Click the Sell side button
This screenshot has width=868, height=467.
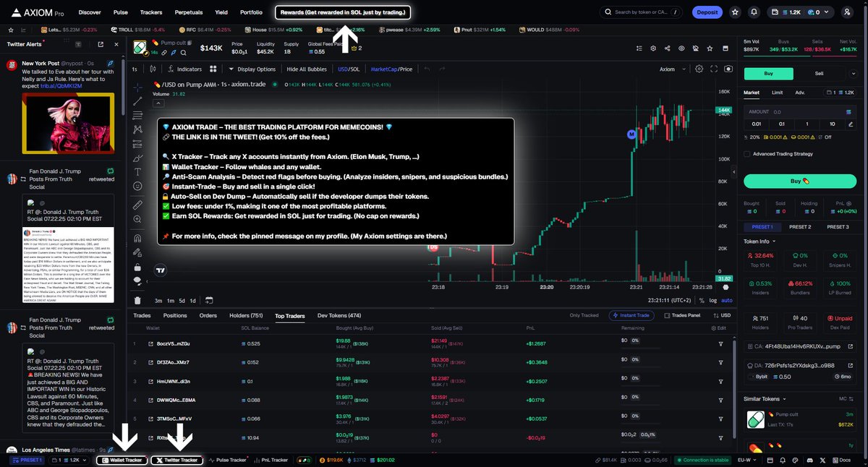coord(819,73)
